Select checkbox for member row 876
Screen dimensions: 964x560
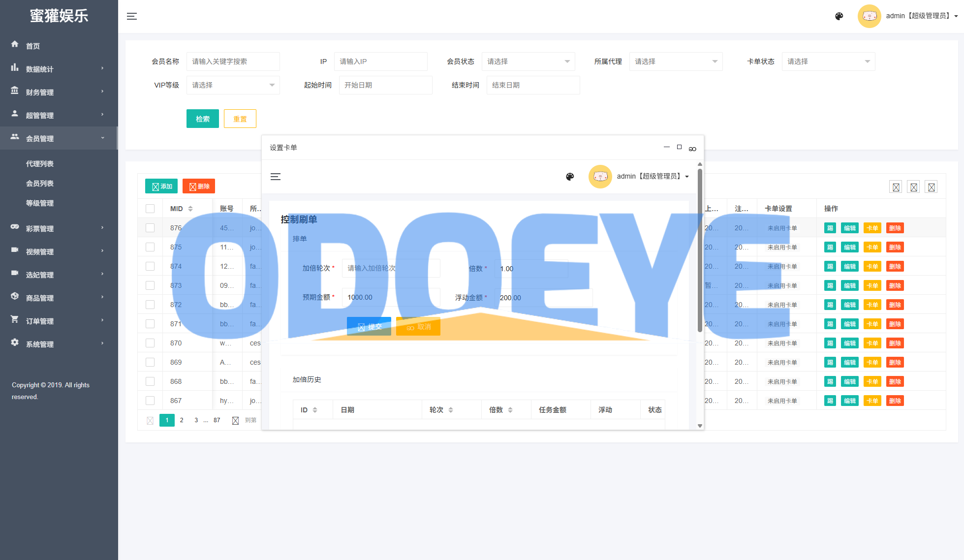click(x=150, y=228)
